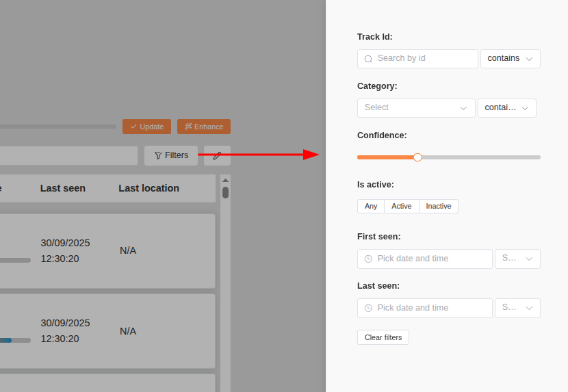Click the Last seen date and time field
The image size is (568, 392).
[x=431, y=308]
